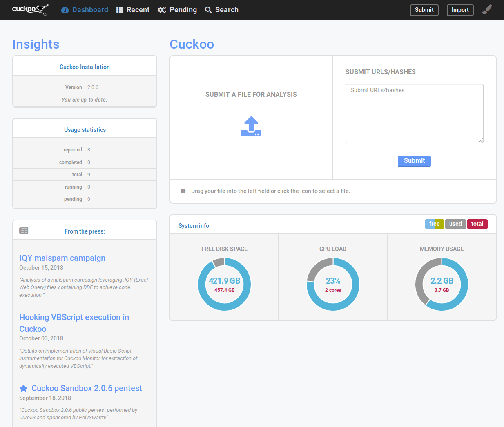
Task: Click the 'Insights' heading
Action: coord(36,44)
